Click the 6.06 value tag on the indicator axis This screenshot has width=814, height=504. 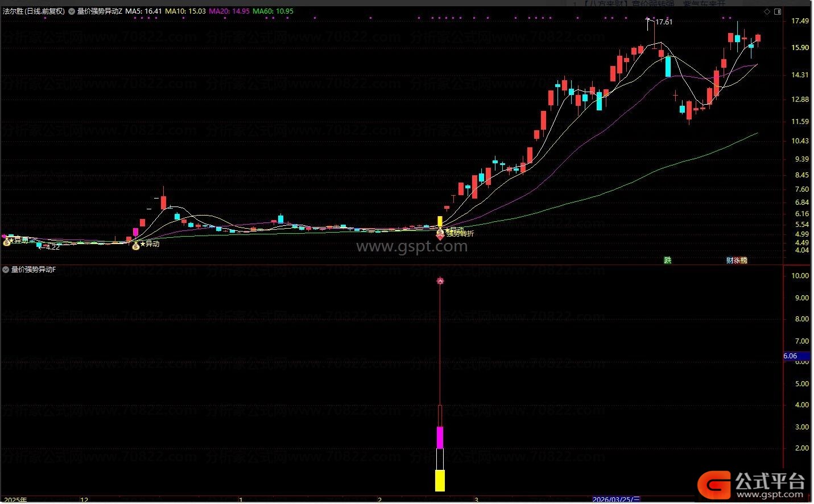coord(791,356)
